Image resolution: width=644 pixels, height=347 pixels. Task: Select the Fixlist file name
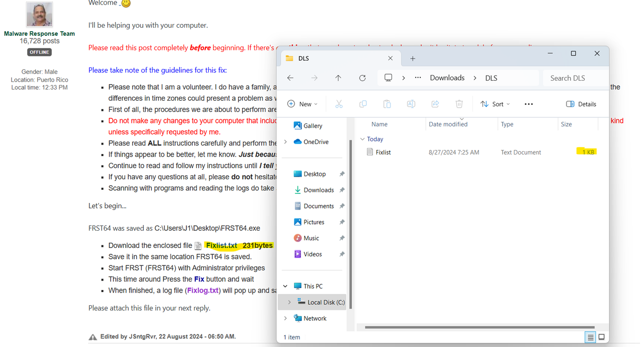click(383, 152)
